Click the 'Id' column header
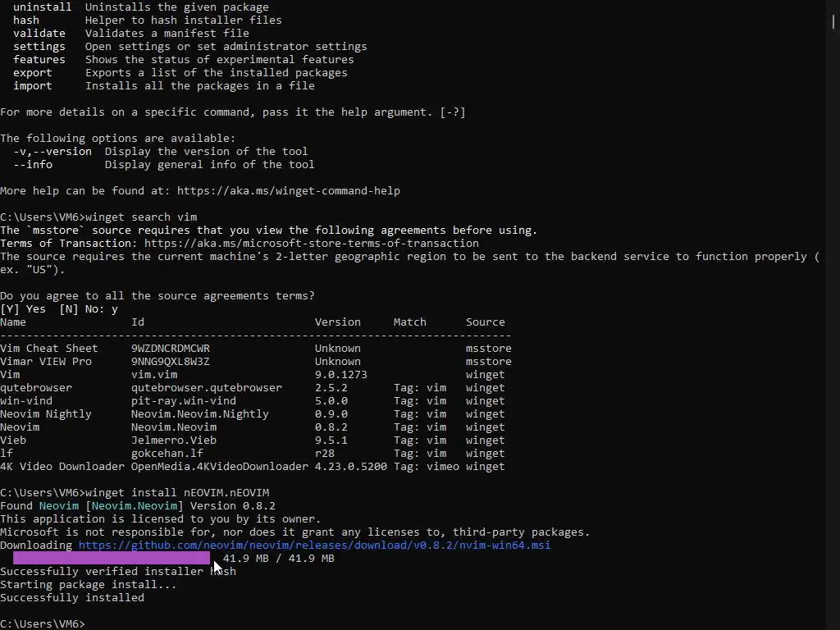Image resolution: width=840 pixels, height=630 pixels. coord(138,322)
